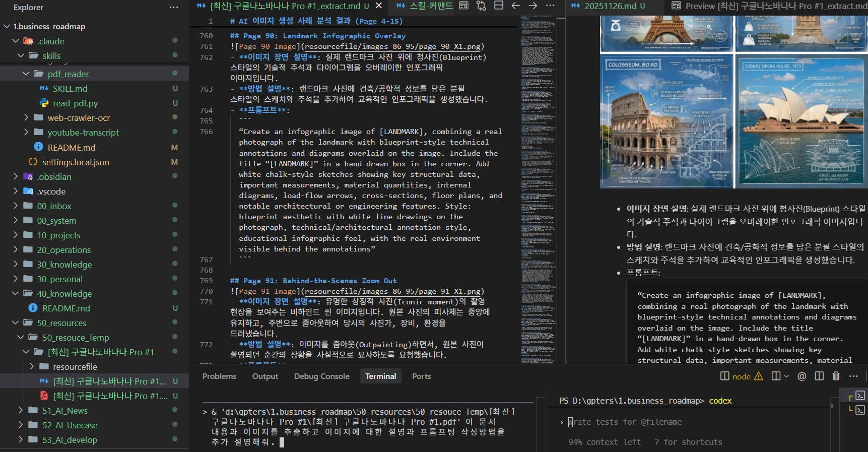Viewport: 868px width, 452px height.
Task: Collapse the skills folder
Action: (21, 55)
